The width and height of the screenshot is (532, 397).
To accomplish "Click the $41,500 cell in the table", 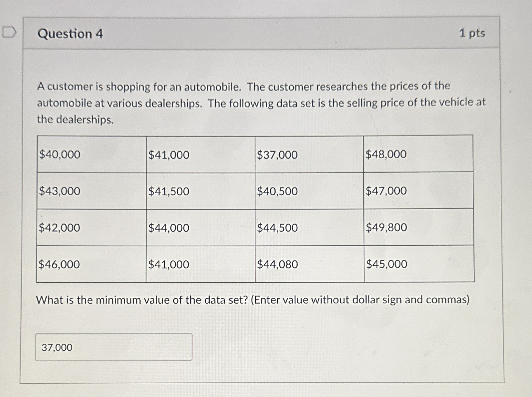I will point(169,191).
